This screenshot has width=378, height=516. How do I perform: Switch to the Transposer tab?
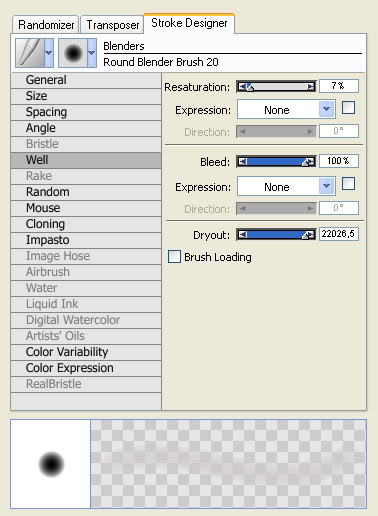click(x=112, y=24)
